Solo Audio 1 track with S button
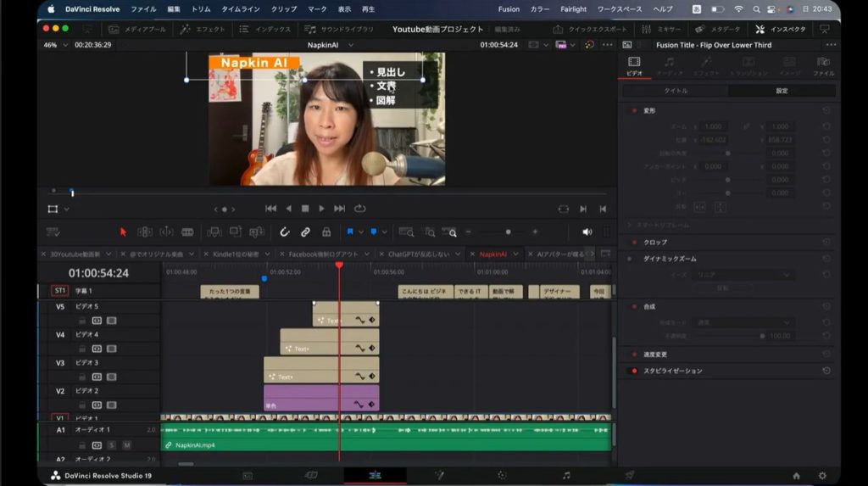 pos(111,444)
